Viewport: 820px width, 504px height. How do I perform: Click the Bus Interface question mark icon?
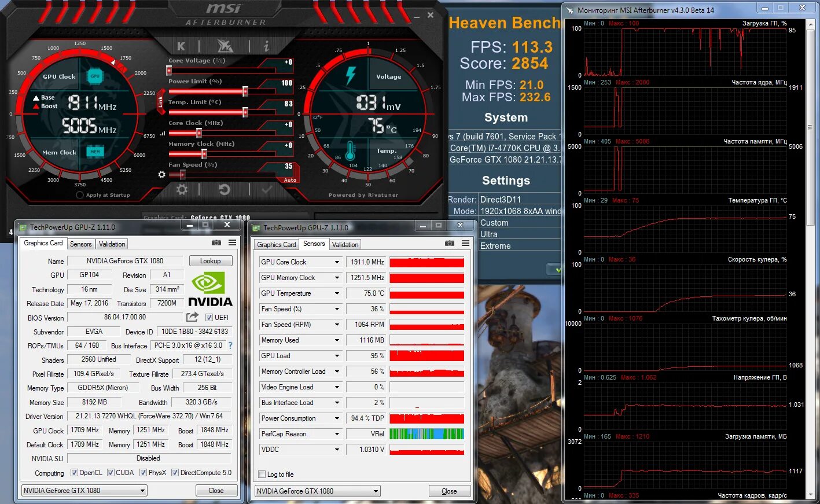point(230,345)
